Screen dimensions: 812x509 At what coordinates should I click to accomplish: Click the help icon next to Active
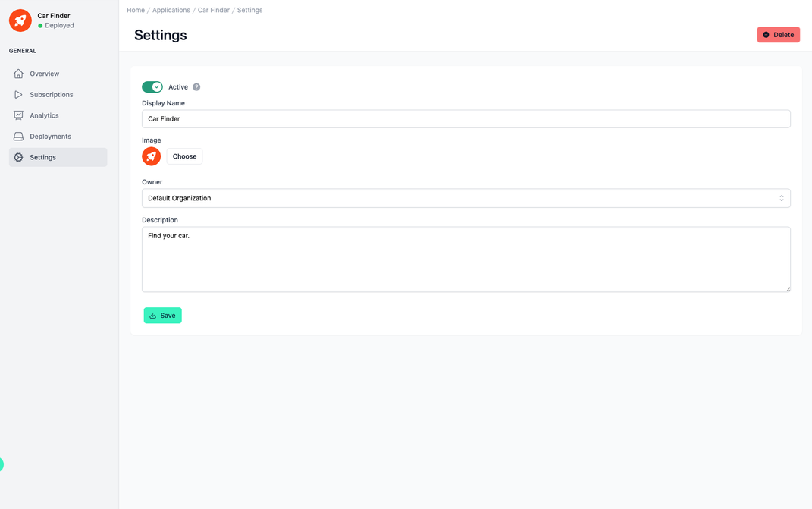196,86
